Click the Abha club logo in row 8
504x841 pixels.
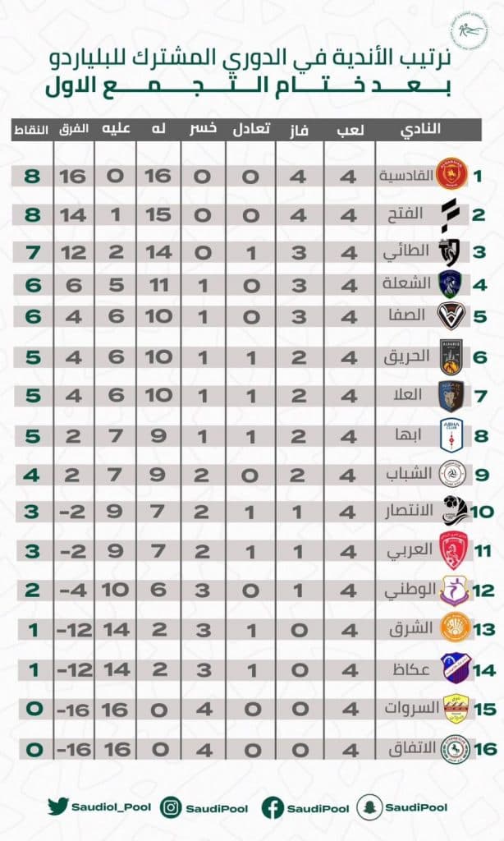point(451,435)
